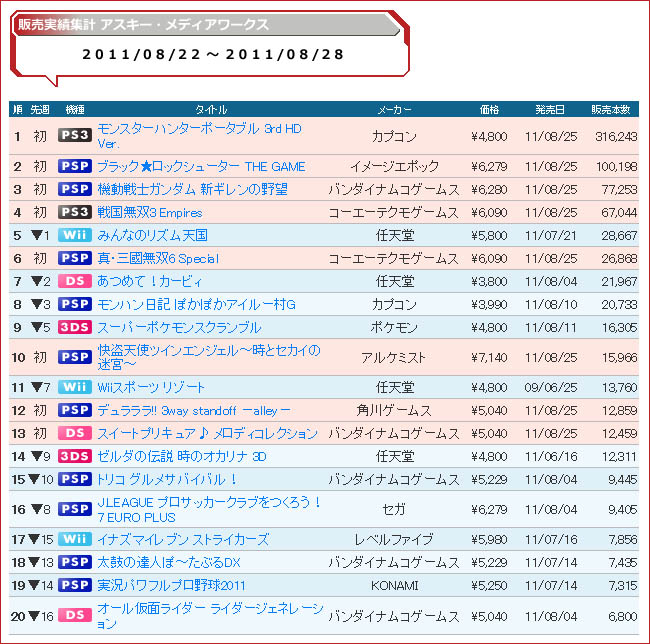Click the price ¥7,140

[489, 358]
